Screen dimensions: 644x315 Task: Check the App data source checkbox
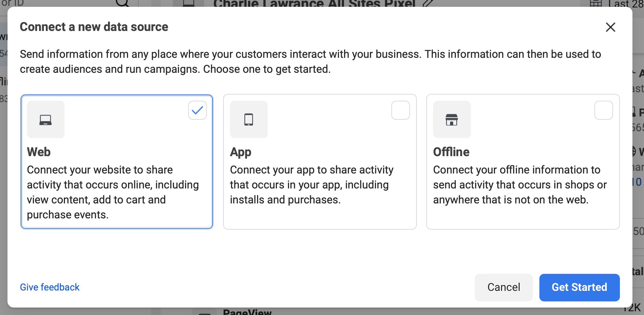coord(400,110)
